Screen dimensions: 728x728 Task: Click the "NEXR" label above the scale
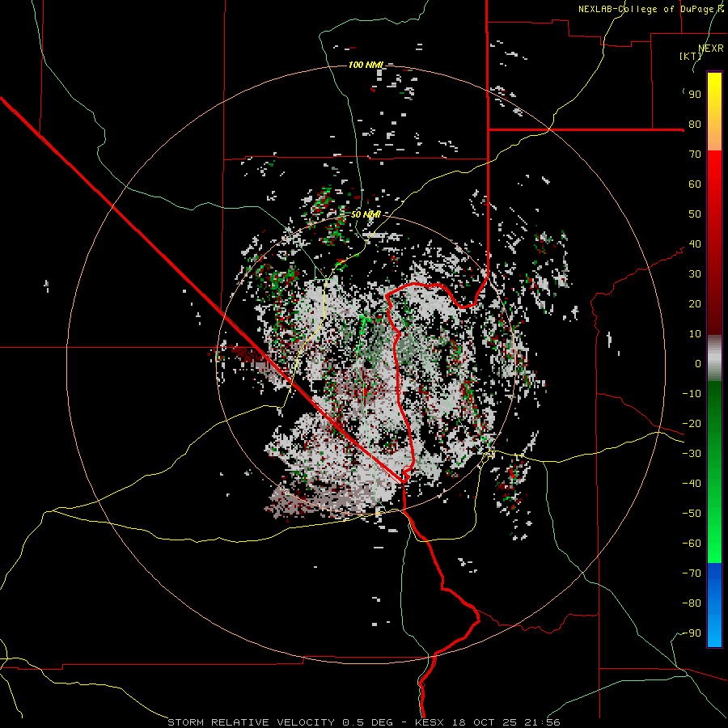pyautogui.click(x=711, y=49)
